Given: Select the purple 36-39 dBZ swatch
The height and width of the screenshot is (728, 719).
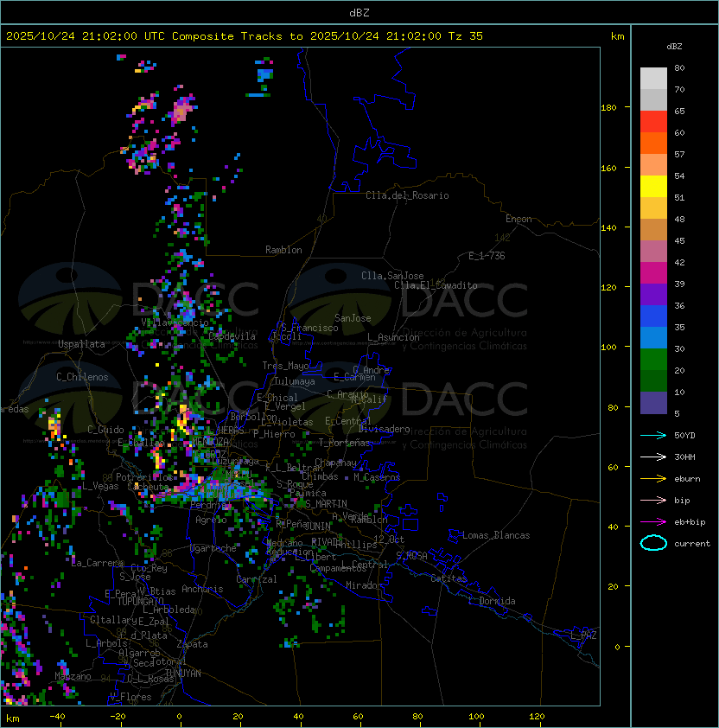Looking at the screenshot, I should [x=653, y=295].
